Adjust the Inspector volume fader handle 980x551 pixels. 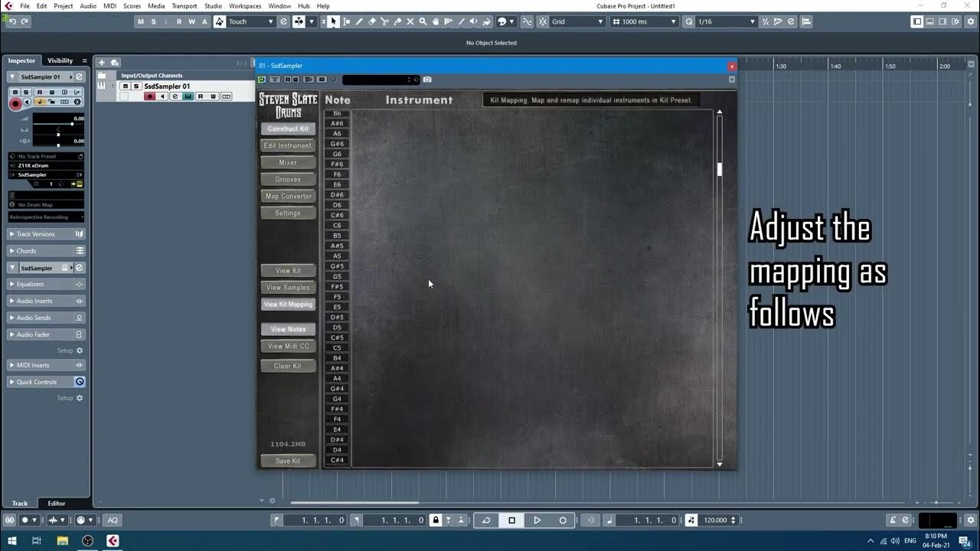pyautogui.click(x=72, y=123)
